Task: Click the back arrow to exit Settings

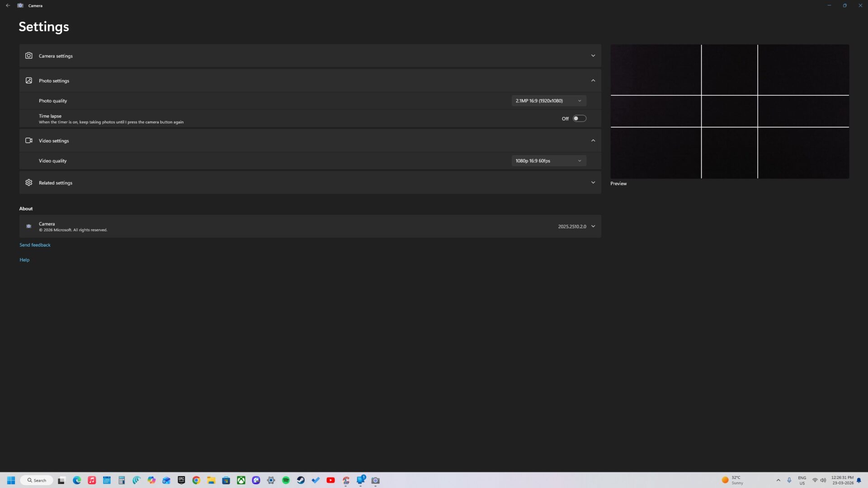Action: pyautogui.click(x=7, y=5)
